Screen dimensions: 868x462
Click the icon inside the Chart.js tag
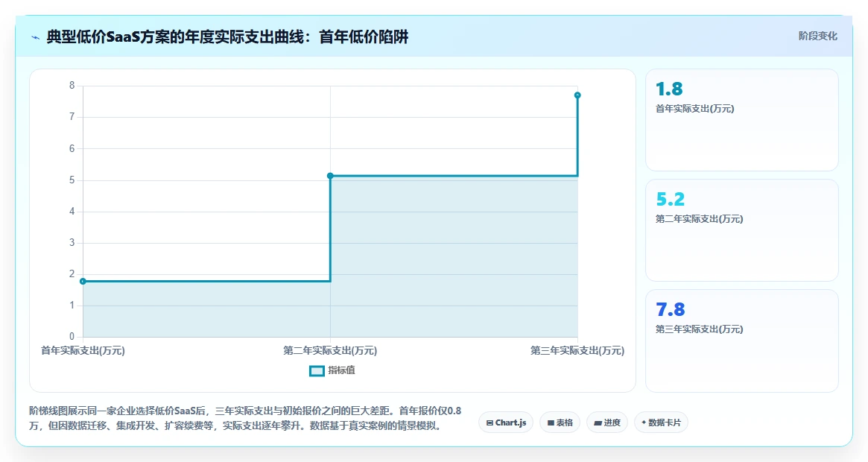click(490, 423)
